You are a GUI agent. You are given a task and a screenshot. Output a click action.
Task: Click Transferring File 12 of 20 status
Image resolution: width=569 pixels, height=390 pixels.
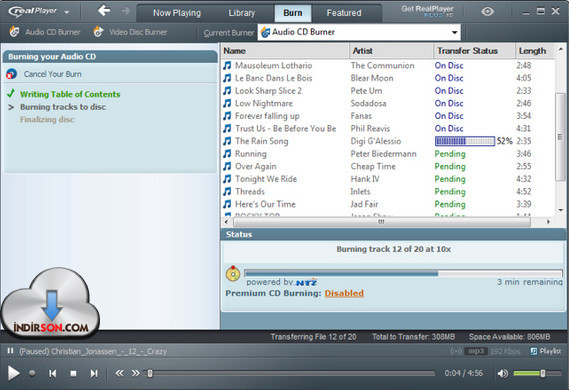point(314,337)
